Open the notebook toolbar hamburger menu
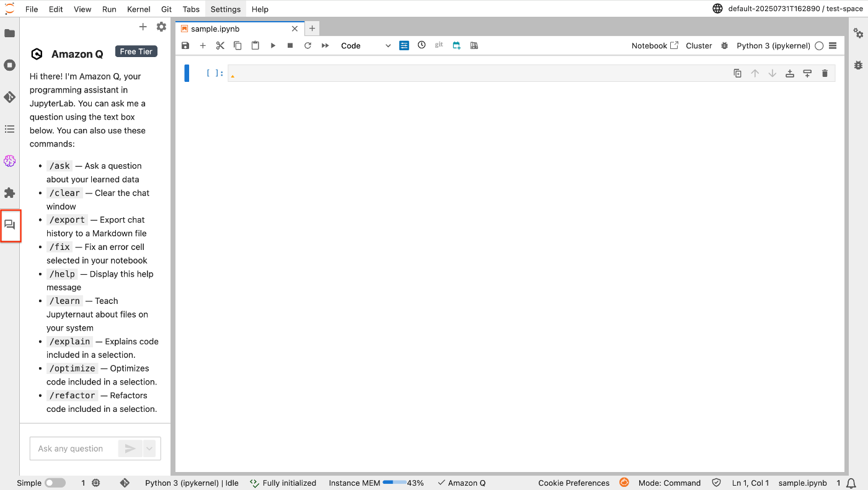 click(x=833, y=46)
